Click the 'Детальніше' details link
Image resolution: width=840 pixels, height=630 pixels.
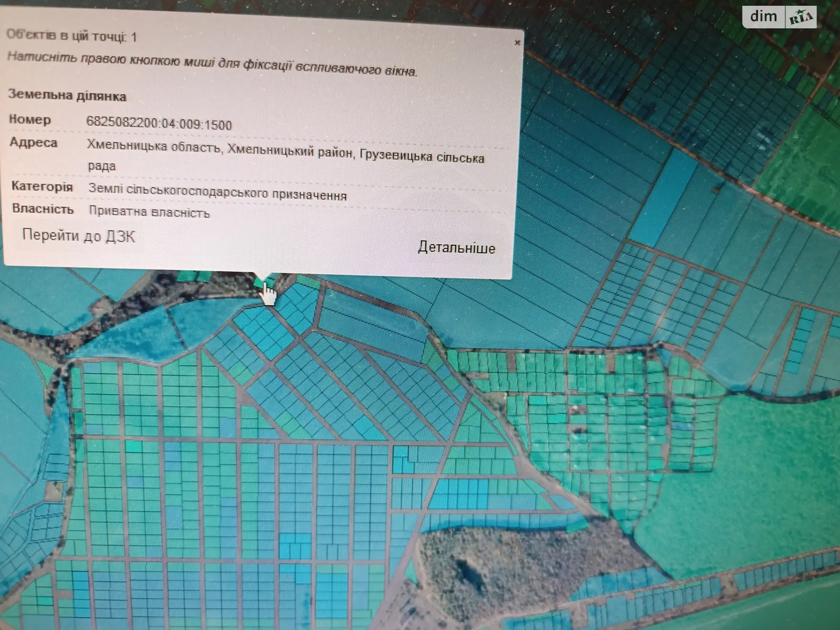tap(456, 248)
